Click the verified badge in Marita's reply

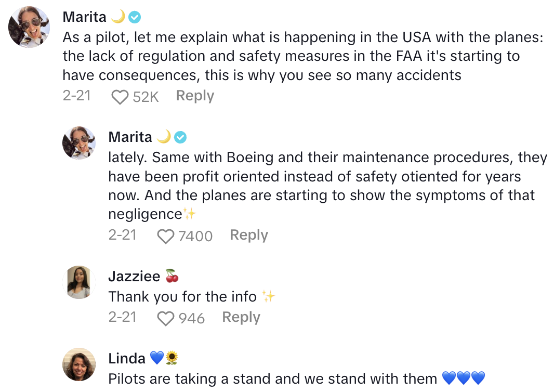[180, 137]
